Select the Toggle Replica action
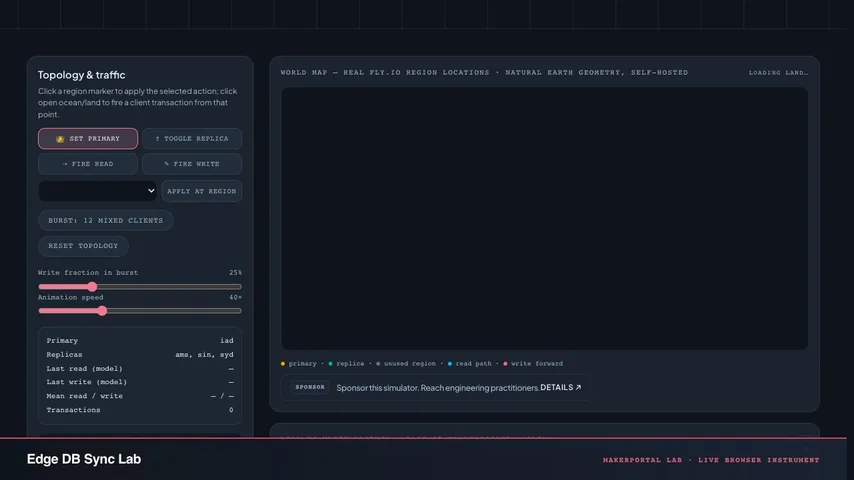The height and width of the screenshot is (480, 854). point(192,138)
